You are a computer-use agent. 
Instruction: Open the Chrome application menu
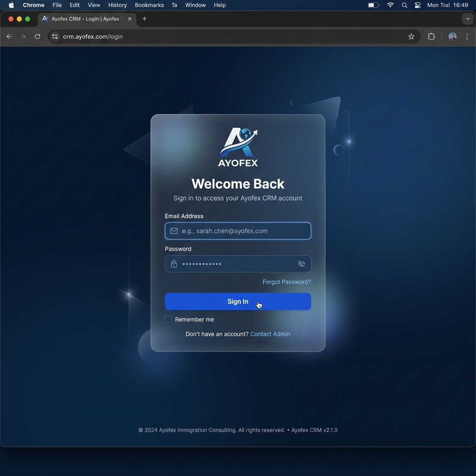click(x=33, y=5)
